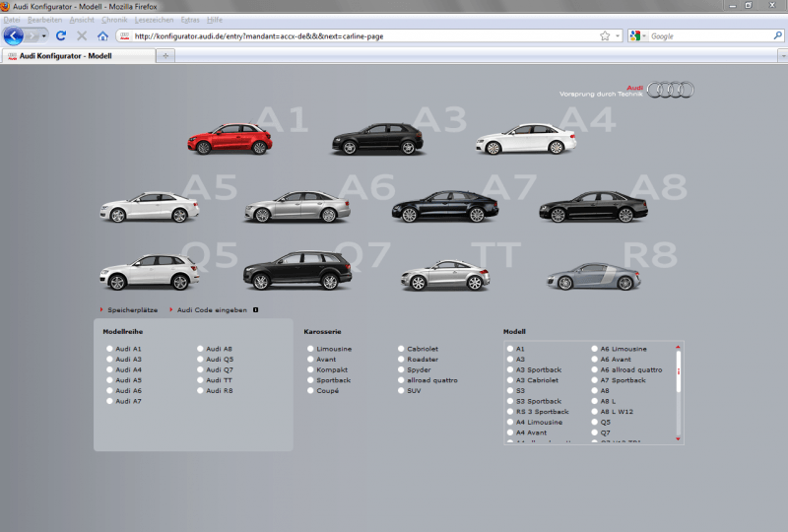Viewport: 788px width, 532px height.
Task: Open the navigation history dropdown arrow
Action: (x=44, y=36)
